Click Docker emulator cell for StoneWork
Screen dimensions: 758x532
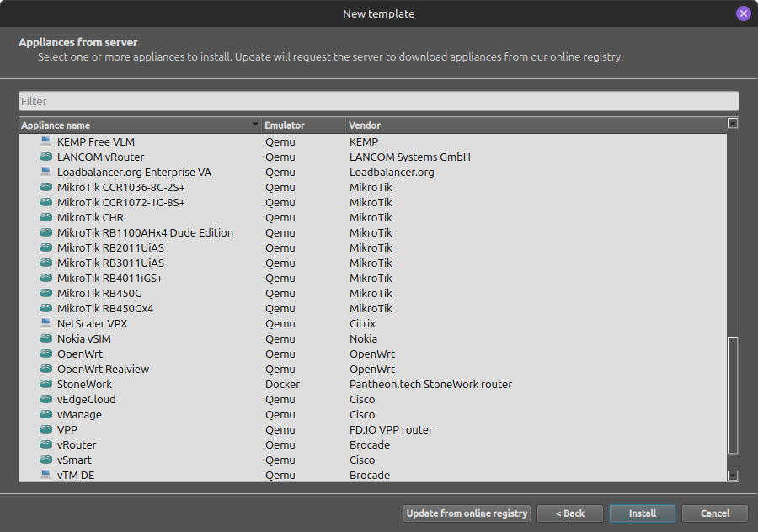coord(282,384)
